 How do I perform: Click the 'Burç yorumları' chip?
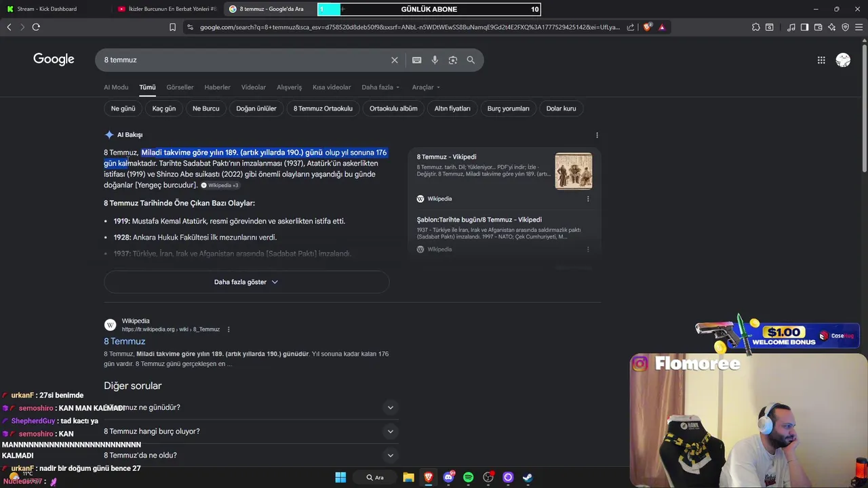point(508,108)
